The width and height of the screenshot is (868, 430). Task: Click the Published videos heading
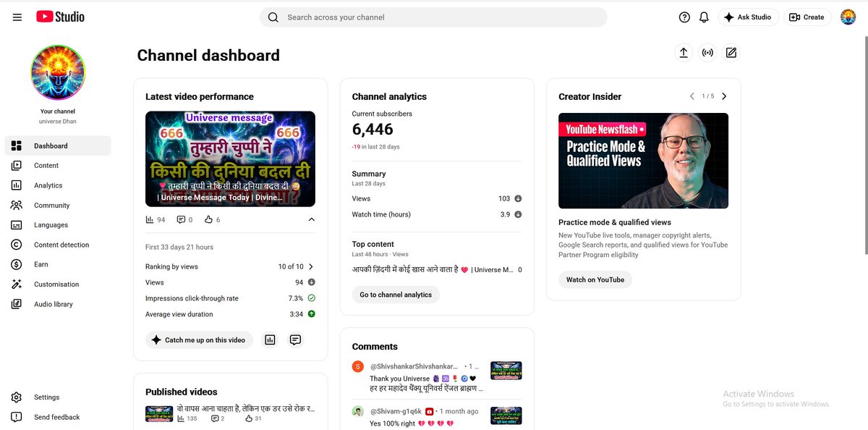click(182, 392)
